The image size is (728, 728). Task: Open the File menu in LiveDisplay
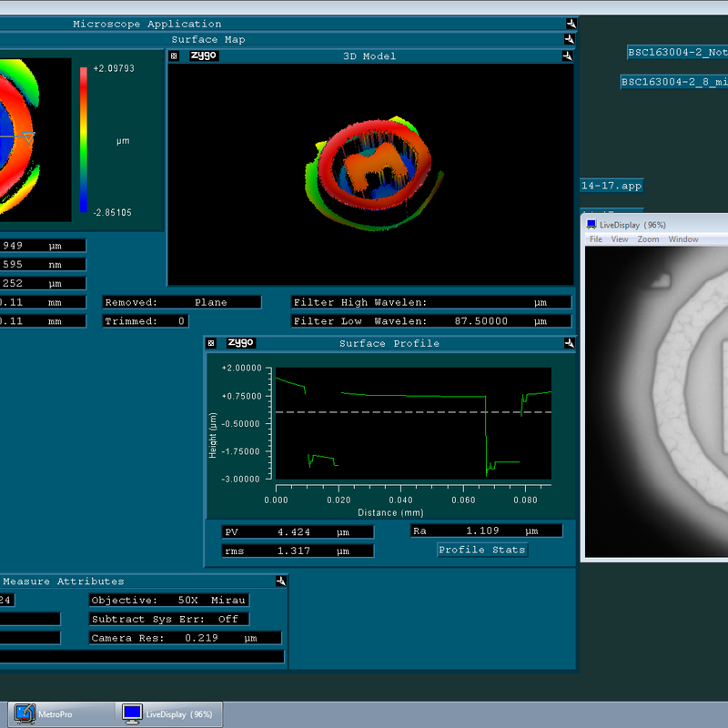click(x=596, y=239)
